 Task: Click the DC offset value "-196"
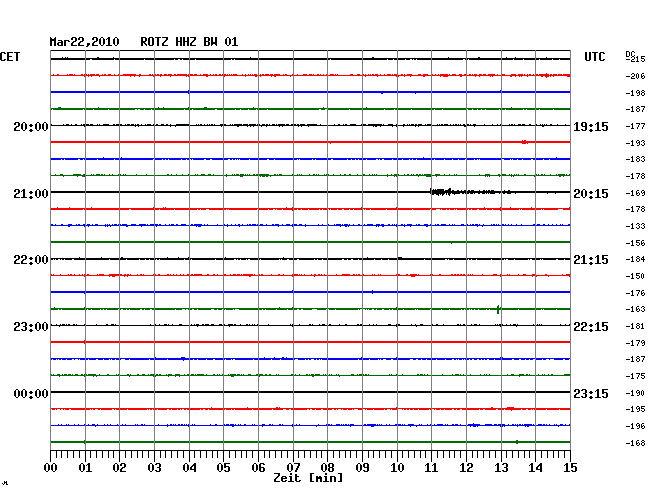pyautogui.click(x=635, y=426)
